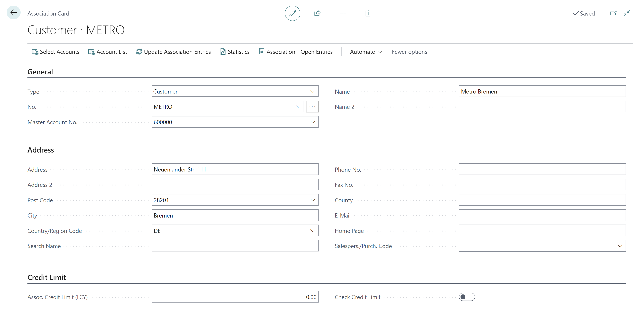Screen dimensions: 644x315
Task: Click the County input field
Action: pos(542,200)
